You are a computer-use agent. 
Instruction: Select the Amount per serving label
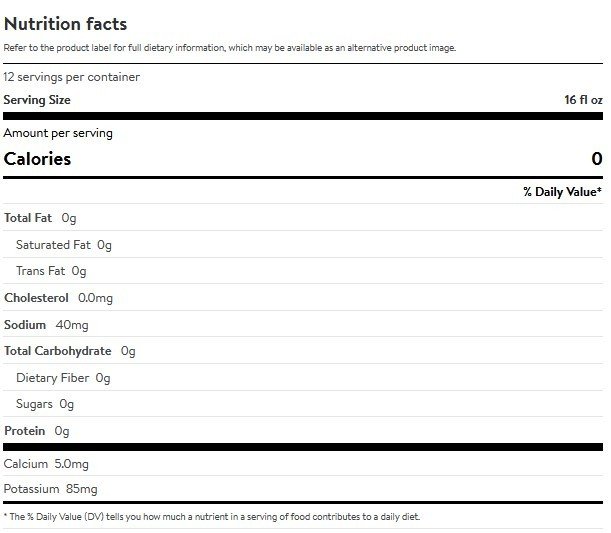[58, 133]
